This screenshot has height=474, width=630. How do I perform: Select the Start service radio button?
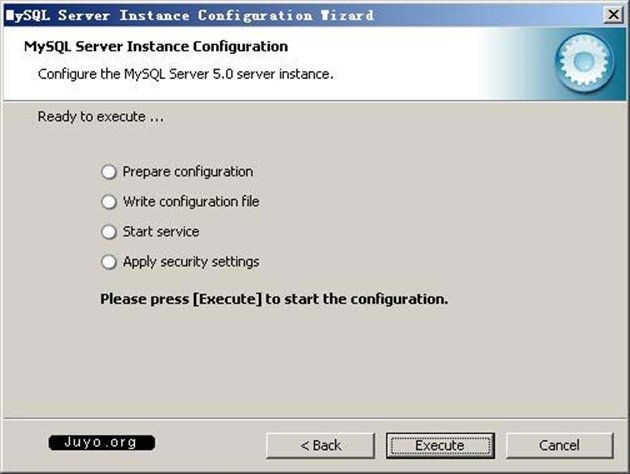tap(109, 232)
